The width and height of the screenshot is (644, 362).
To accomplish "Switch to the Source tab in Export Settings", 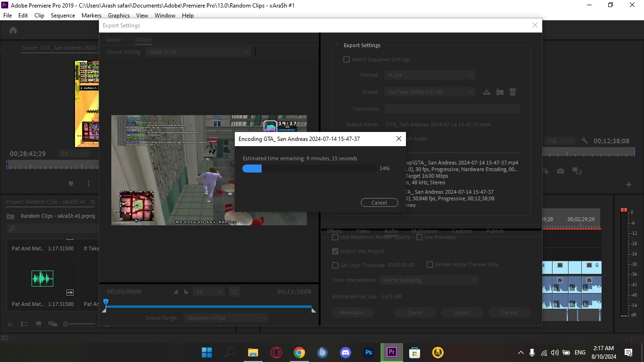I will pyautogui.click(x=113, y=40).
